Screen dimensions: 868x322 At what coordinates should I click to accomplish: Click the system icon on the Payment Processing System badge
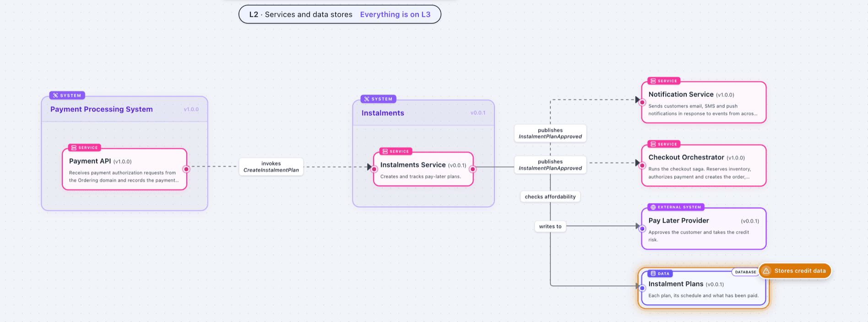coord(55,96)
